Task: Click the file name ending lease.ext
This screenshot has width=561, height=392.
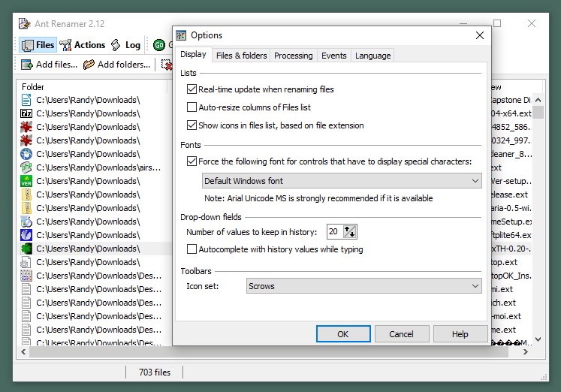Action: 510,195
